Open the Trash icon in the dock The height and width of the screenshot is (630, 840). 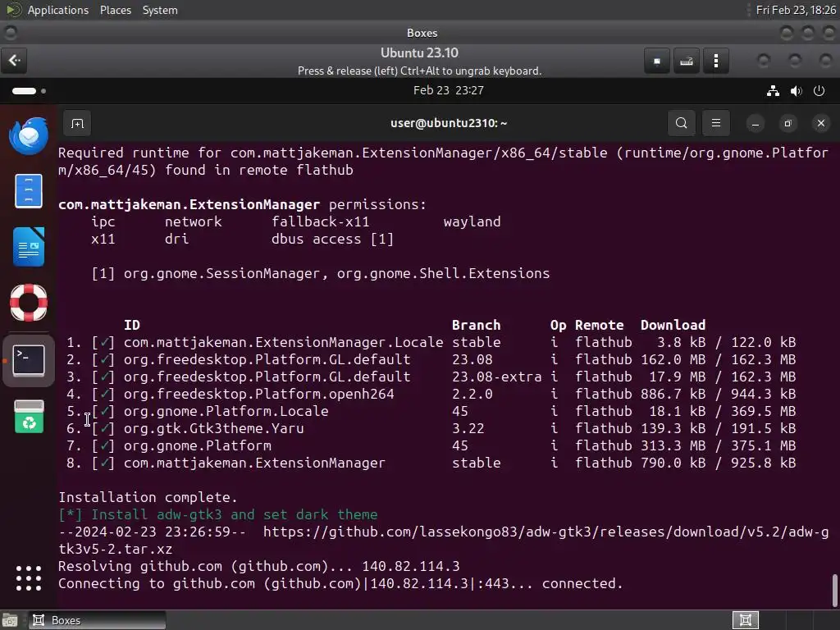tap(29, 416)
